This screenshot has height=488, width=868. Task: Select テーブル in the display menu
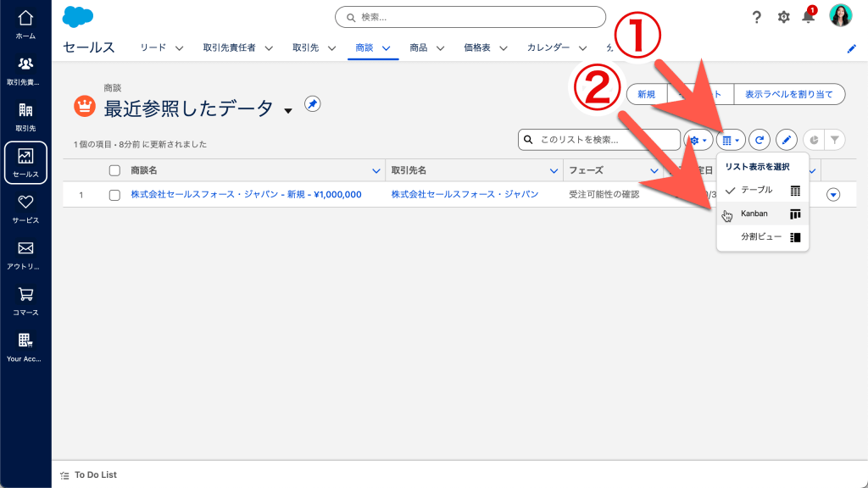(762, 191)
